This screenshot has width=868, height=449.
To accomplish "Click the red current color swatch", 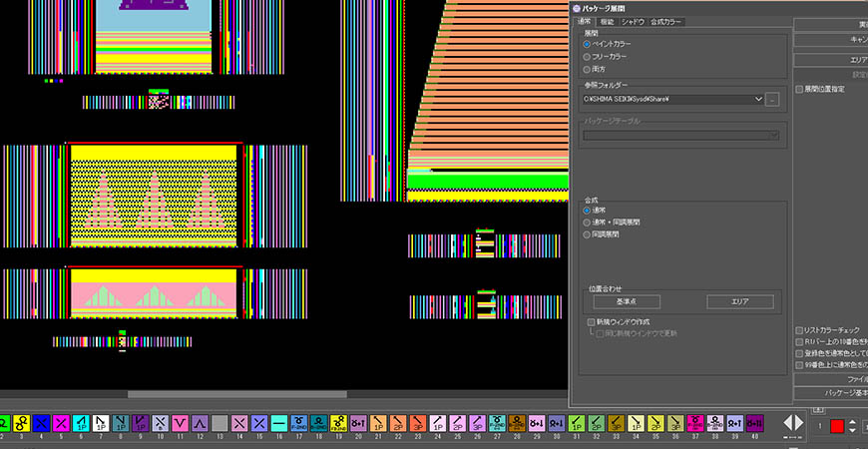I will 837,426.
